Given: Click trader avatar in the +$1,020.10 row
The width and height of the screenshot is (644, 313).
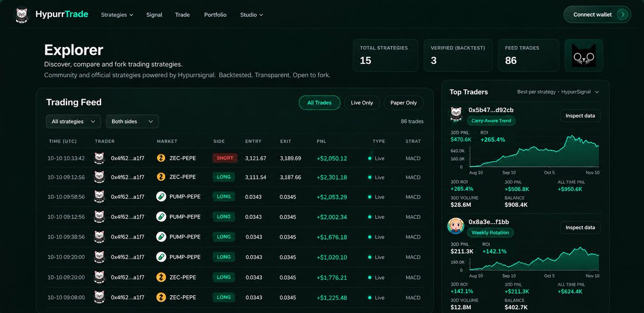Looking at the screenshot, I should [99, 257].
